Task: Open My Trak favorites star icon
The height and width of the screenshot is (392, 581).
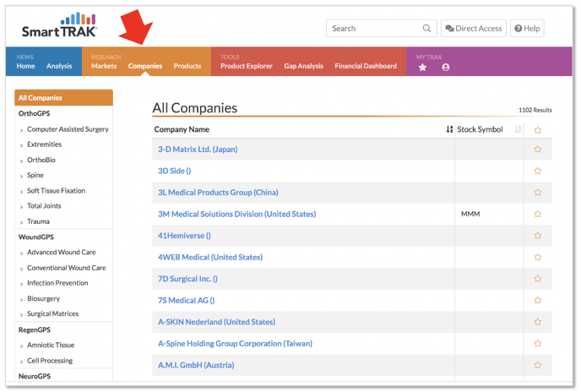Action: tap(422, 67)
